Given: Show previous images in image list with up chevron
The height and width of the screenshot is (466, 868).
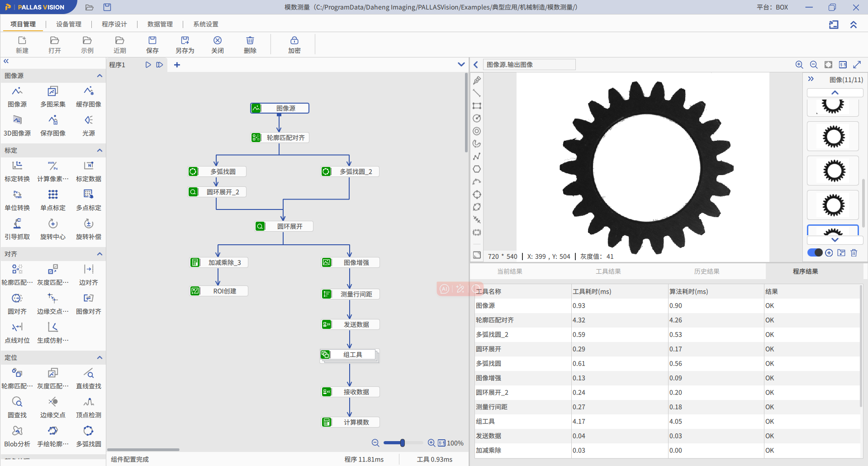Looking at the screenshot, I should pos(835,92).
